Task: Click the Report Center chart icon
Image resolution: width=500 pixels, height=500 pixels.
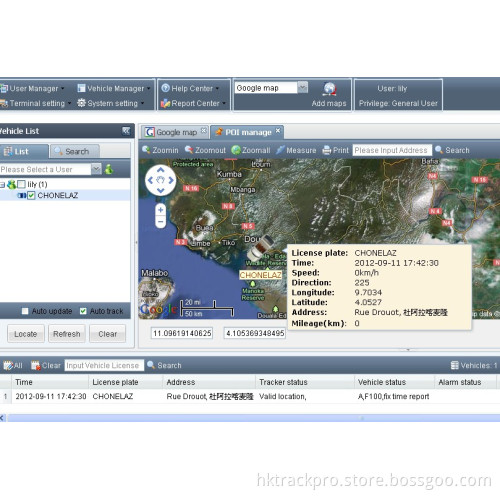Action: click(x=165, y=103)
